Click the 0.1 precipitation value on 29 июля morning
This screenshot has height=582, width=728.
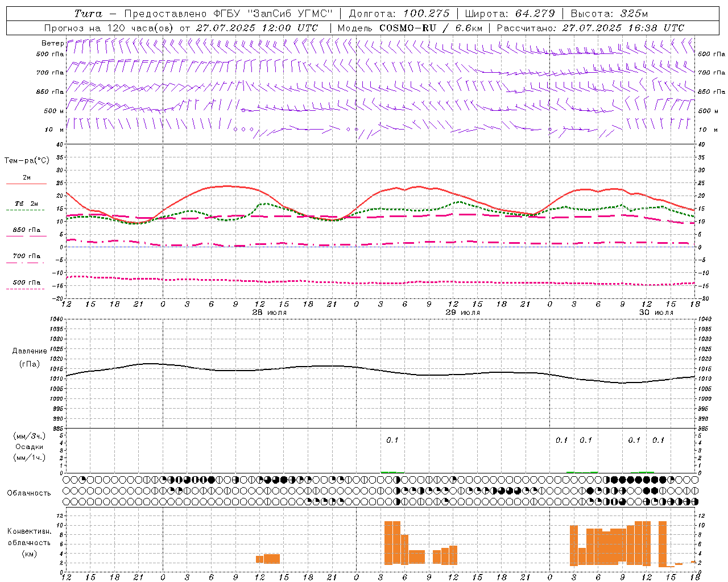click(x=392, y=440)
